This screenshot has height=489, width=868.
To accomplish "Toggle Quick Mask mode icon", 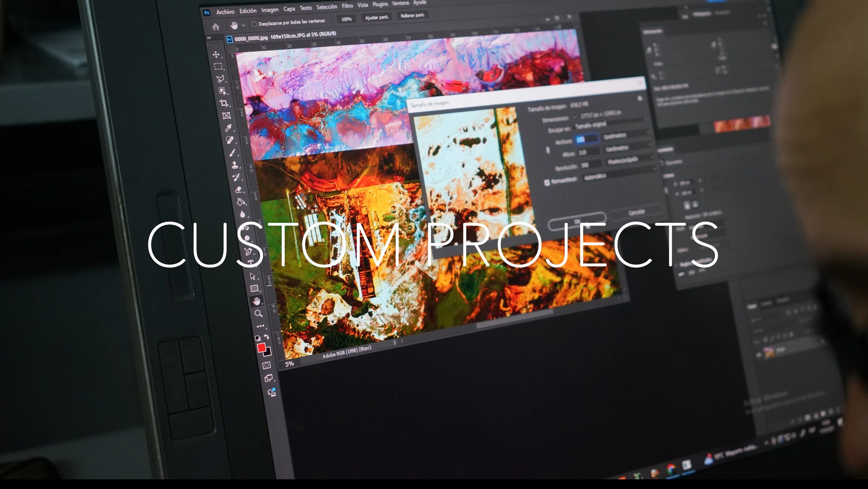I will coord(266,365).
